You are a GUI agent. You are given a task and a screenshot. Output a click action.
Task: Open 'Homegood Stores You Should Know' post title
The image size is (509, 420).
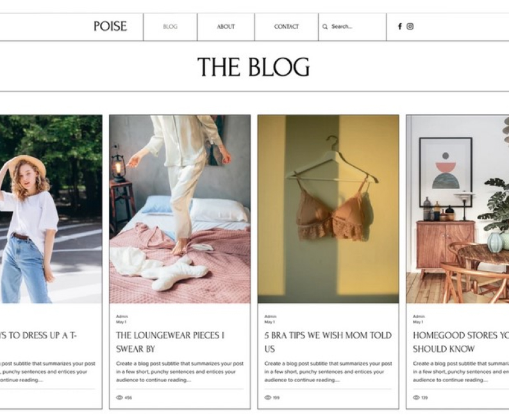click(461, 342)
